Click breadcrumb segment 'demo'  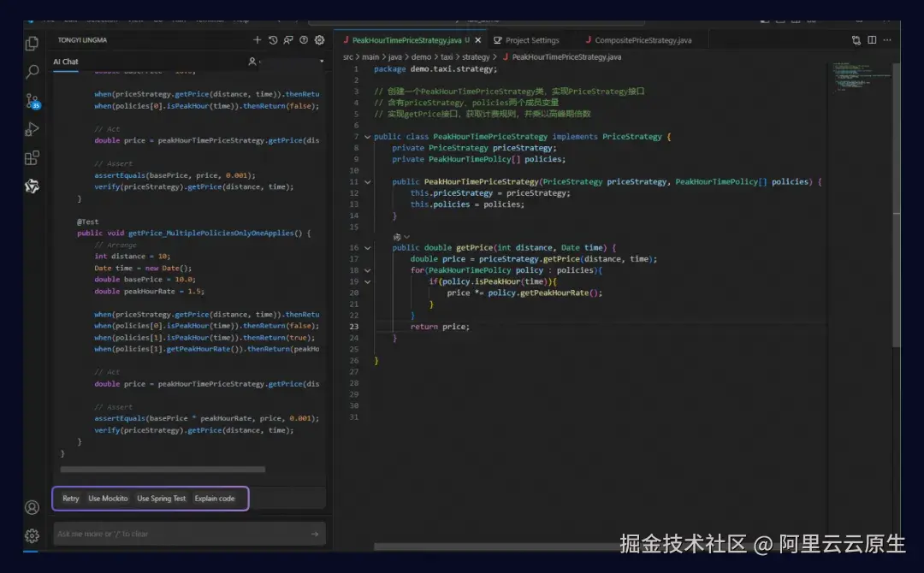tap(421, 57)
